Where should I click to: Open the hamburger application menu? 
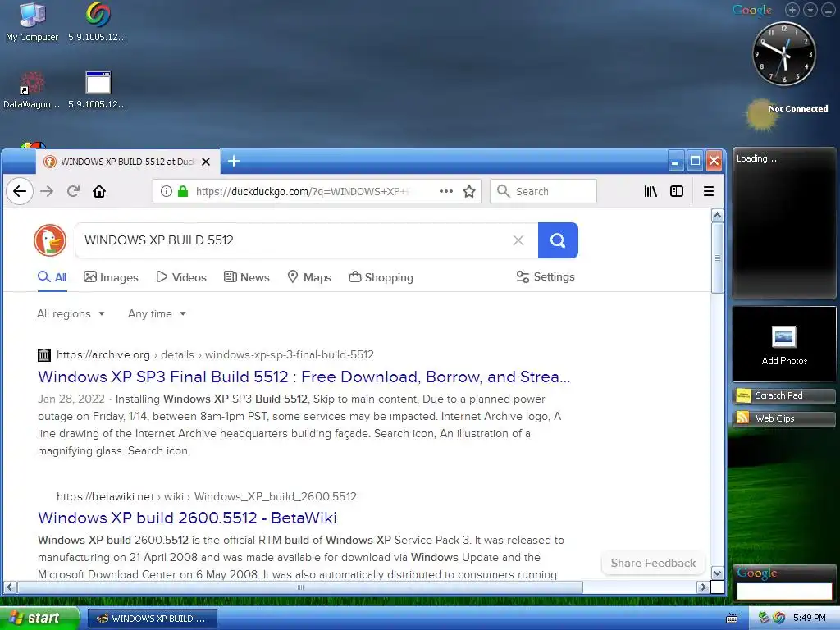[x=708, y=191]
